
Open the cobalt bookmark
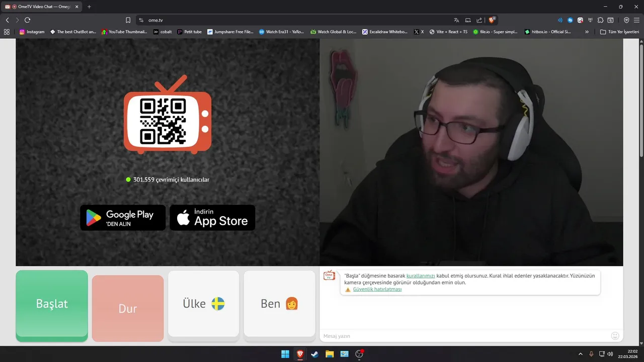point(163,32)
